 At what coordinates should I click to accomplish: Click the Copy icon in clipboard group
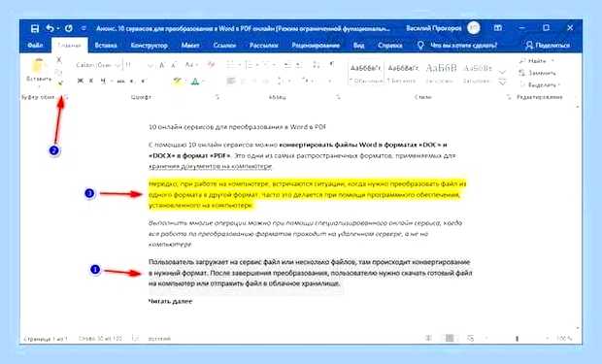click(x=58, y=72)
